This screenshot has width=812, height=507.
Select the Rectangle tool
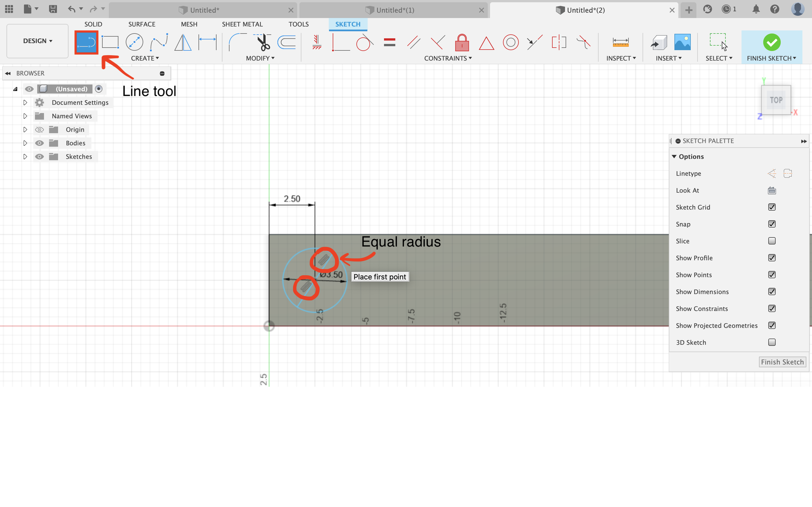110,42
